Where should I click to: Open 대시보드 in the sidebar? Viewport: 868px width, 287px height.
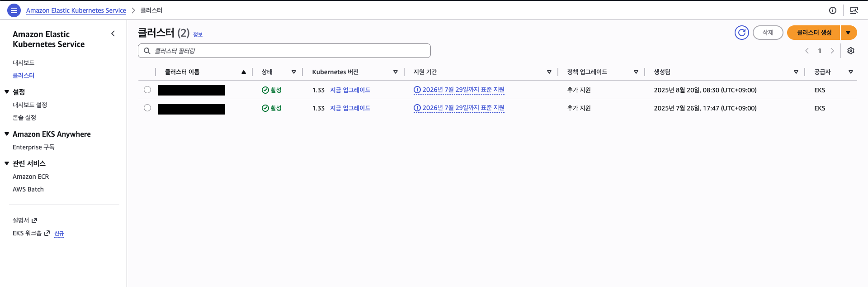[x=24, y=63]
